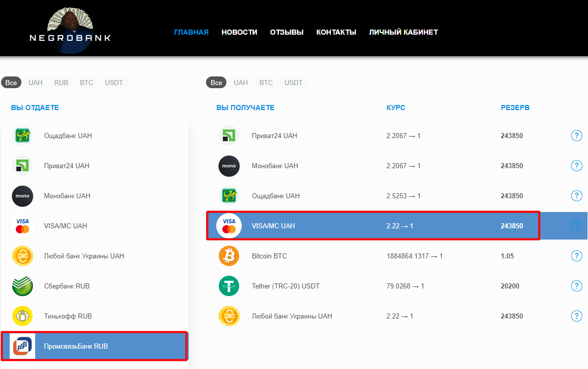Screen dimensions: 588x369
Task: Choose Монобанк UAH label in the receive list
Action: click(275, 166)
